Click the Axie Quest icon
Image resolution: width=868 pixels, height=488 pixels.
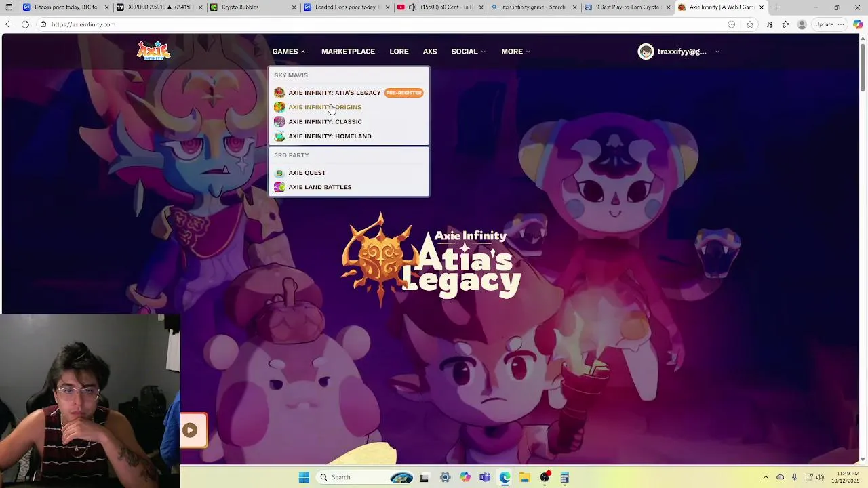click(279, 173)
